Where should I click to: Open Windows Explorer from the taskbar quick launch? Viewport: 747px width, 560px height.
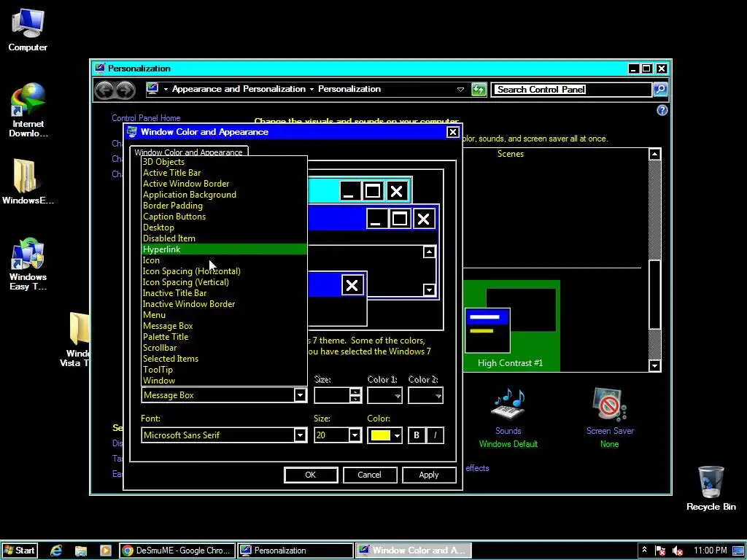[80, 550]
